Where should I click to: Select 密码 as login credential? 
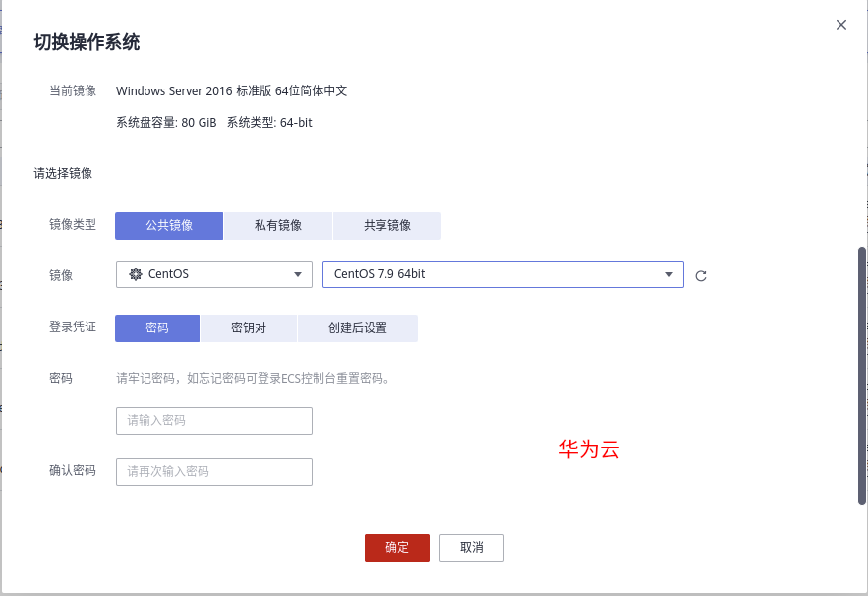click(157, 328)
